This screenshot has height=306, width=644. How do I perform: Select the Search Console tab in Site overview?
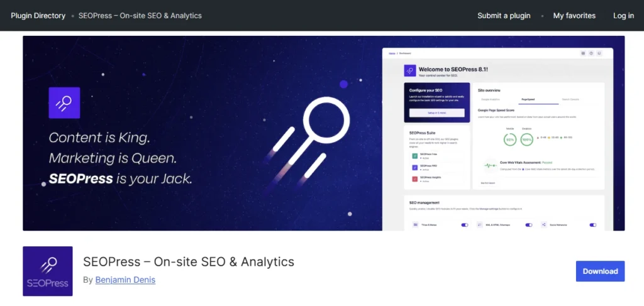coord(570,99)
